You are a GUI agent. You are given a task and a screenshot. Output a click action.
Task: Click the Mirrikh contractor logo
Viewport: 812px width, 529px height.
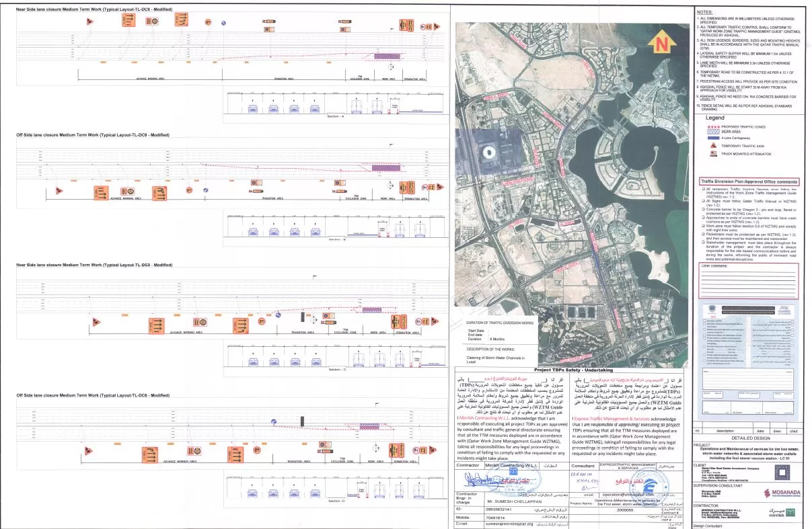click(x=782, y=513)
